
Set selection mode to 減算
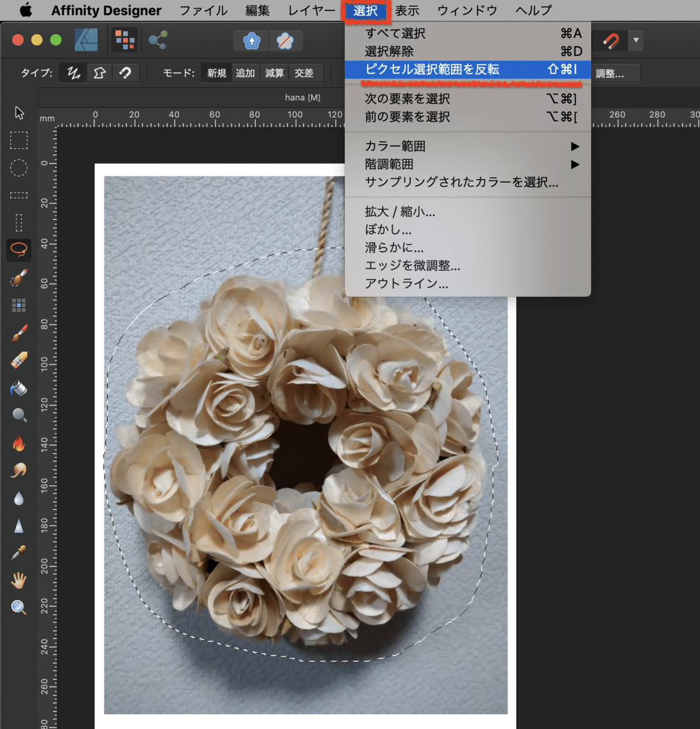tap(275, 73)
